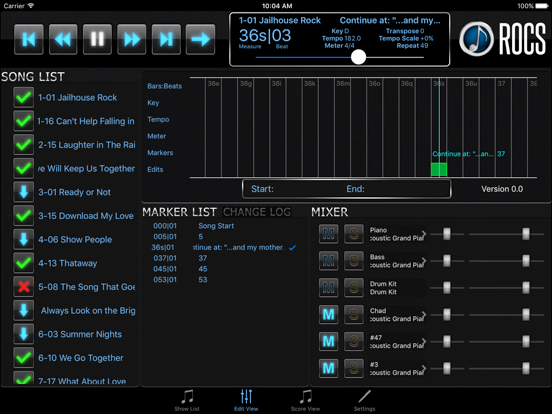Tap green check for 4-13 Thataway
552x414 pixels.
tap(24, 263)
